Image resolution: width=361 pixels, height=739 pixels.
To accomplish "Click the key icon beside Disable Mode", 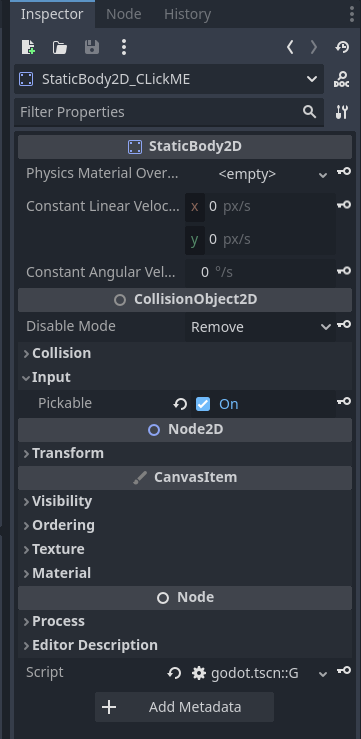I will tap(344, 324).
